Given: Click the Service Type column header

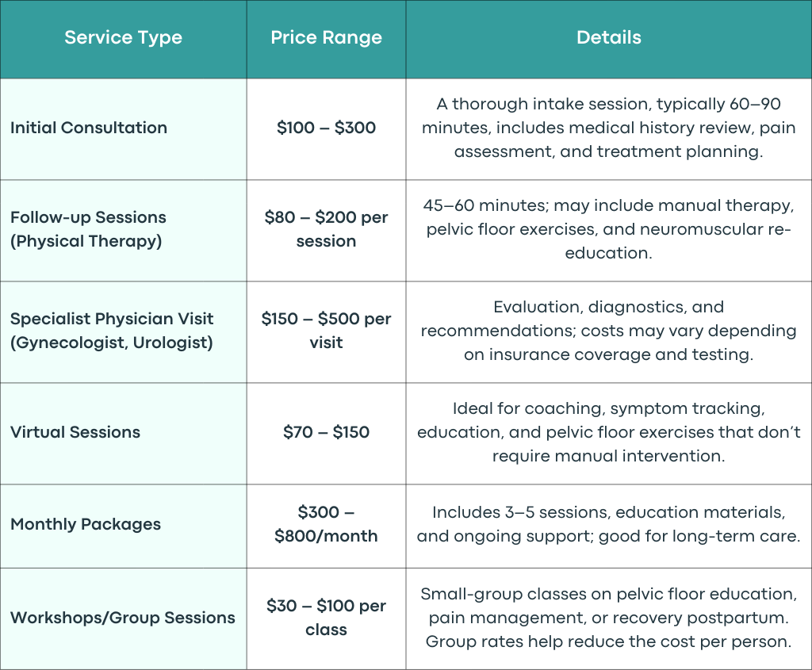Looking at the screenshot, I should (x=123, y=37).
